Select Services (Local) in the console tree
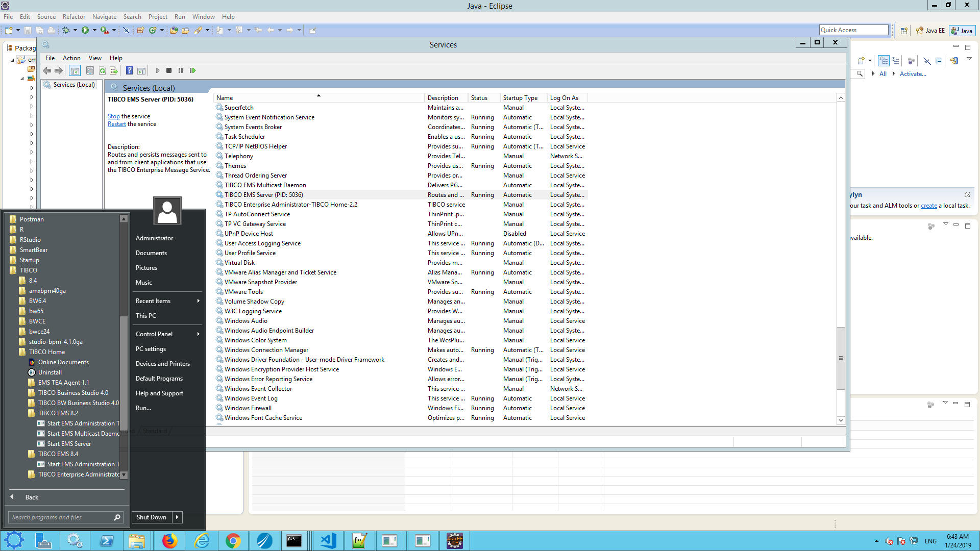Viewport: 980px width, 551px height. click(x=70, y=85)
